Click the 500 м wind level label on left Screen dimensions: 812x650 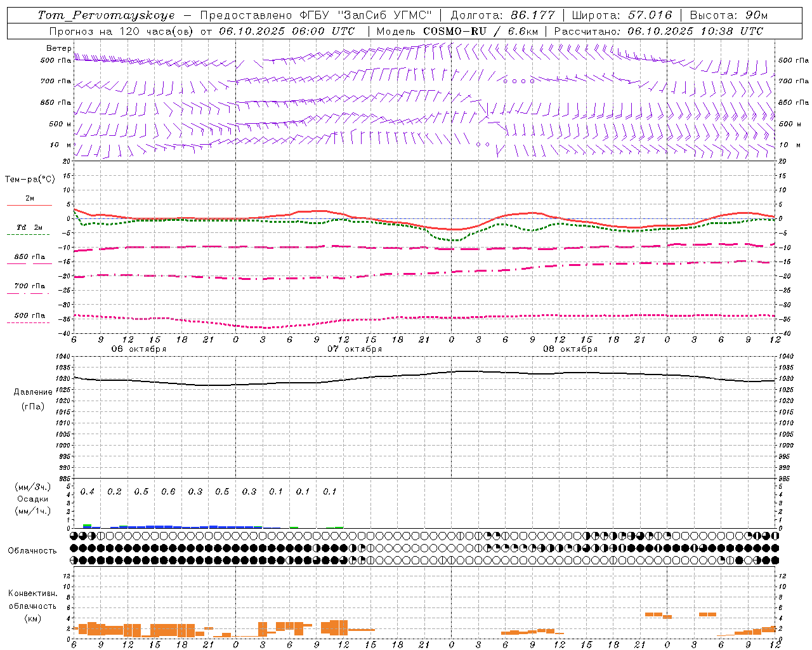[x=60, y=124]
